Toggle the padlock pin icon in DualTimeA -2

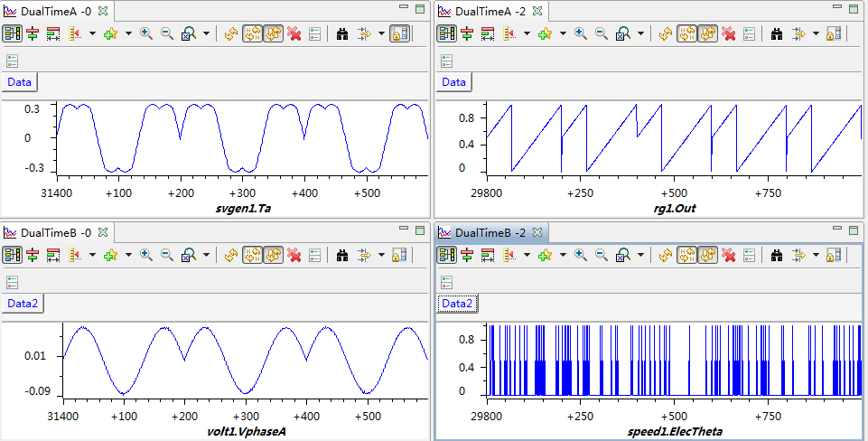(834, 33)
